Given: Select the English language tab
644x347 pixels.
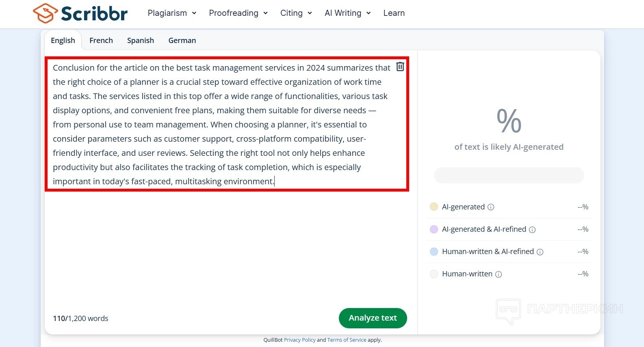Looking at the screenshot, I should (63, 41).
